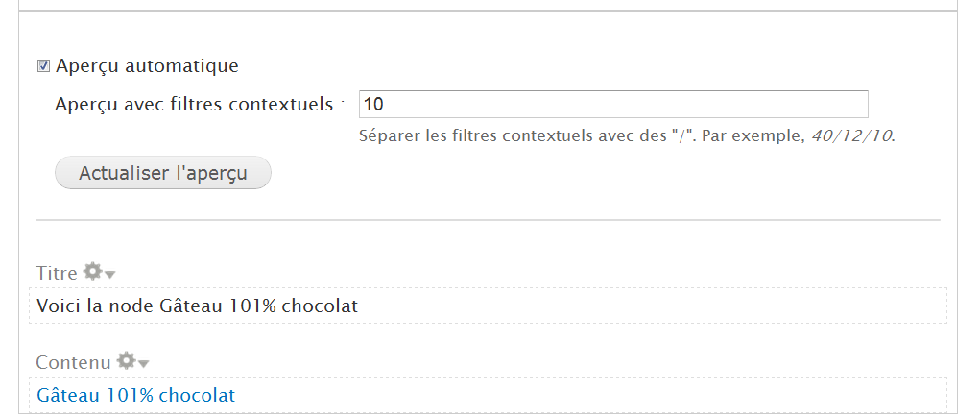Open the gear icon next to Titre
Screen dimensions: 980x416
coord(92,272)
